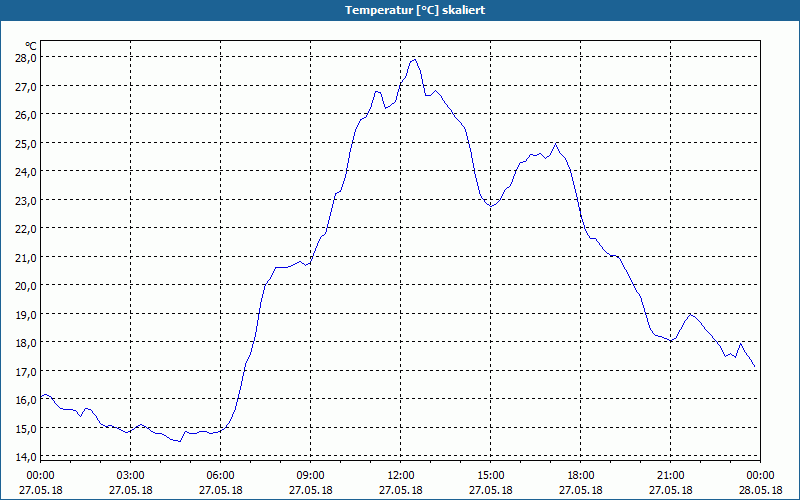Click the 09:00 time axis label

coord(310,476)
